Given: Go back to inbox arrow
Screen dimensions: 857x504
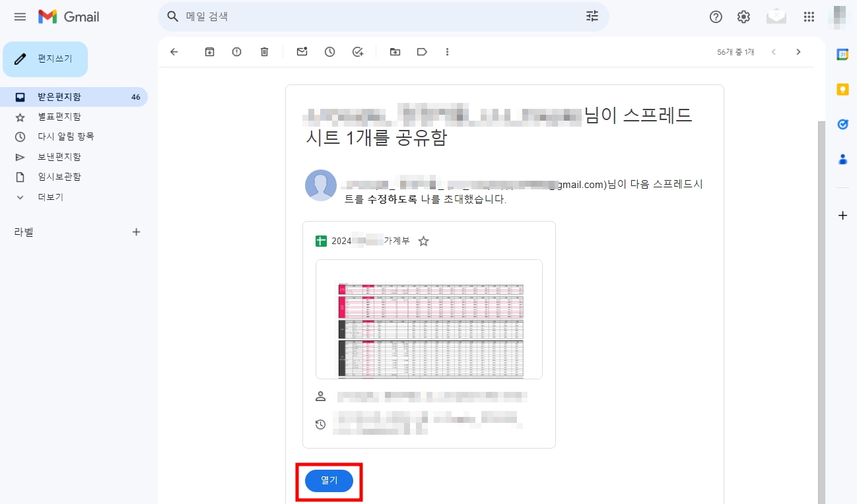Looking at the screenshot, I should [174, 51].
